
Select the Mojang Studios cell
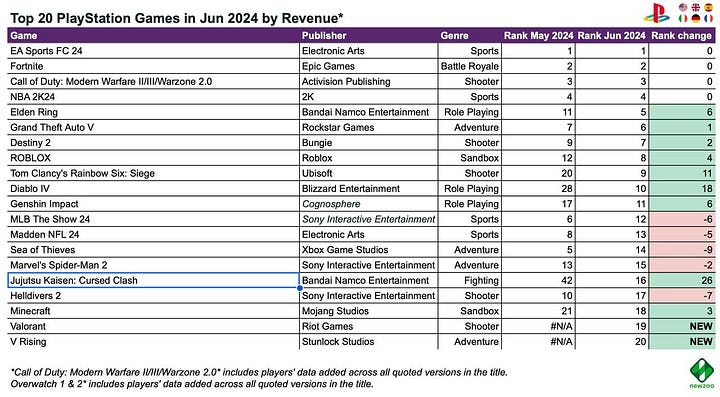point(368,311)
